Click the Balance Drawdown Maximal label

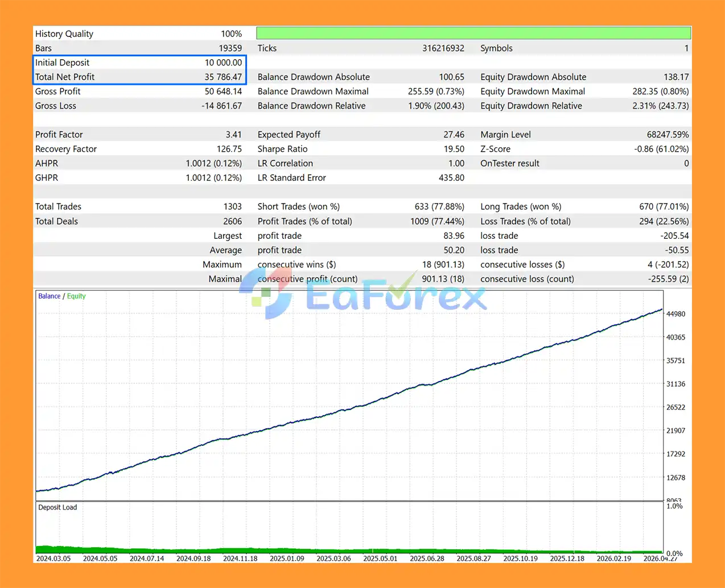click(x=313, y=91)
